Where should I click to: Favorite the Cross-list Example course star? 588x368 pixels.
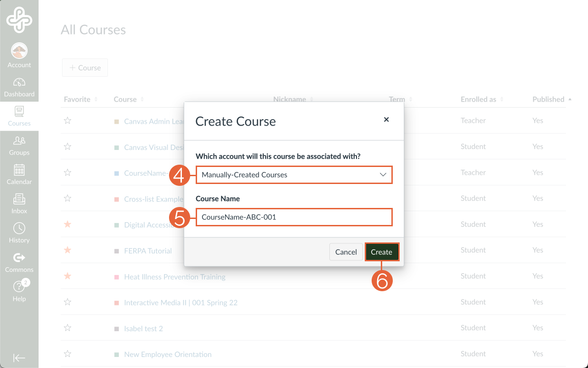pos(68,198)
